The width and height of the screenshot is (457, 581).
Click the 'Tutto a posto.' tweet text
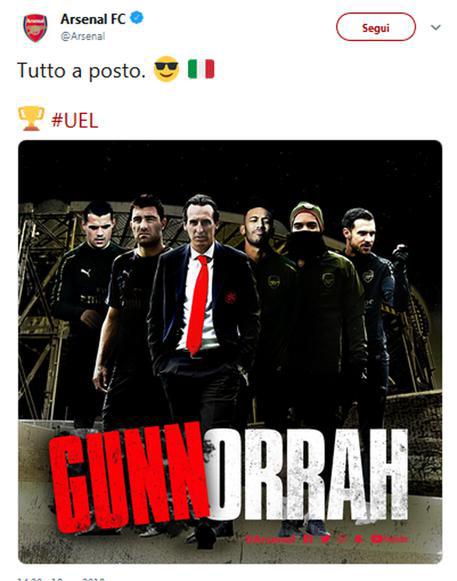[x=81, y=70]
